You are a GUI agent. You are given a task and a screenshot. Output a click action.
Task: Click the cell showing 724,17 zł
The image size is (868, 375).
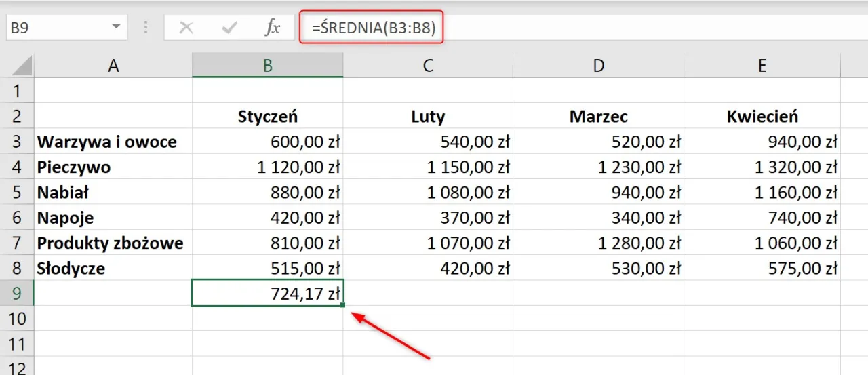tap(268, 293)
